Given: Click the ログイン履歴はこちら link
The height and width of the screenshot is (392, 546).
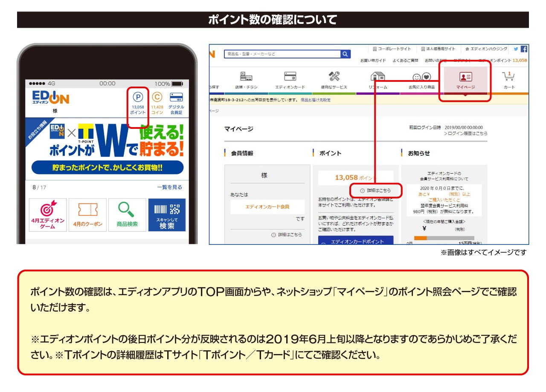Looking at the screenshot, I should point(465,134).
